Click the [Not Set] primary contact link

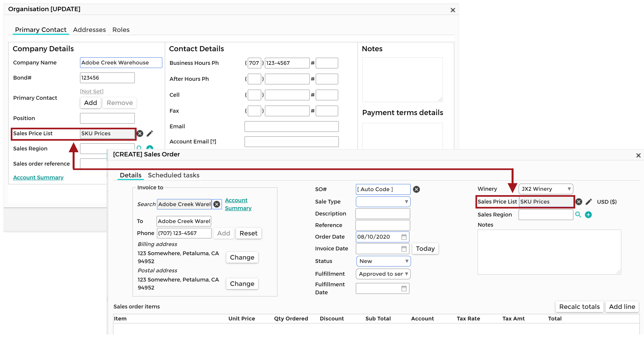tap(92, 92)
